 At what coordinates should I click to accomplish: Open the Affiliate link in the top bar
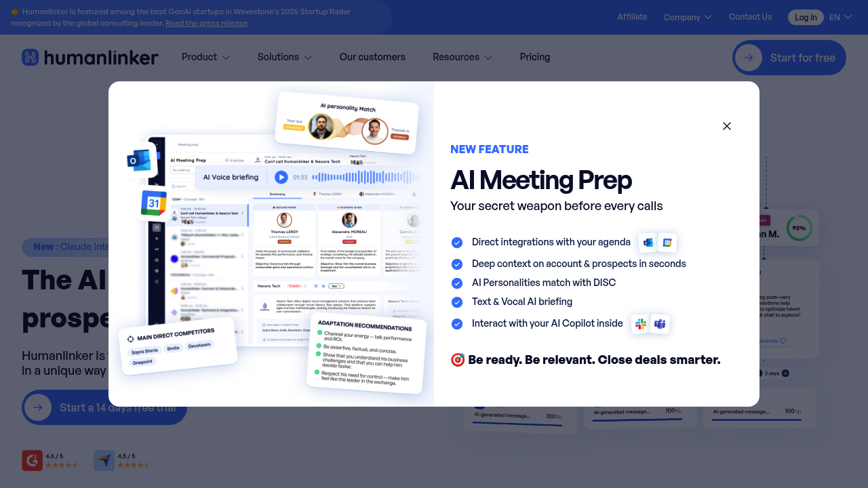(632, 17)
